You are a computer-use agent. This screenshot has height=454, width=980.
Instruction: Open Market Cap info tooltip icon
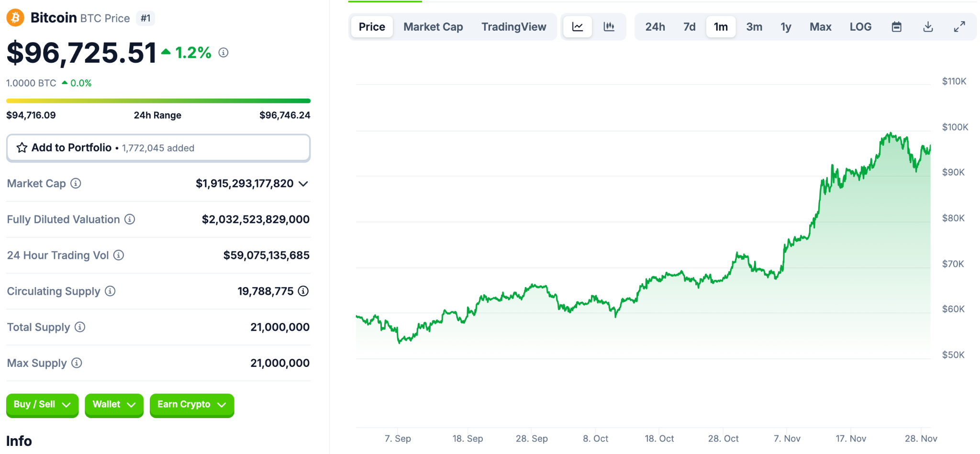[x=76, y=183]
